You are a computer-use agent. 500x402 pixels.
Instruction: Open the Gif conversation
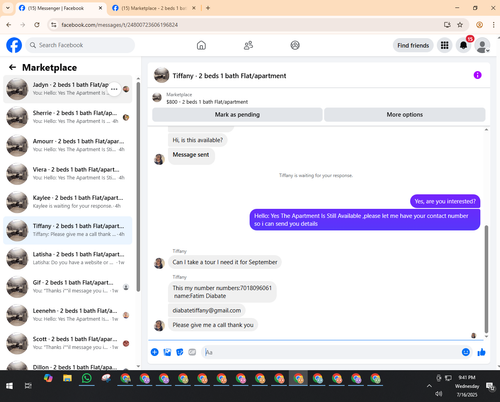(x=68, y=286)
